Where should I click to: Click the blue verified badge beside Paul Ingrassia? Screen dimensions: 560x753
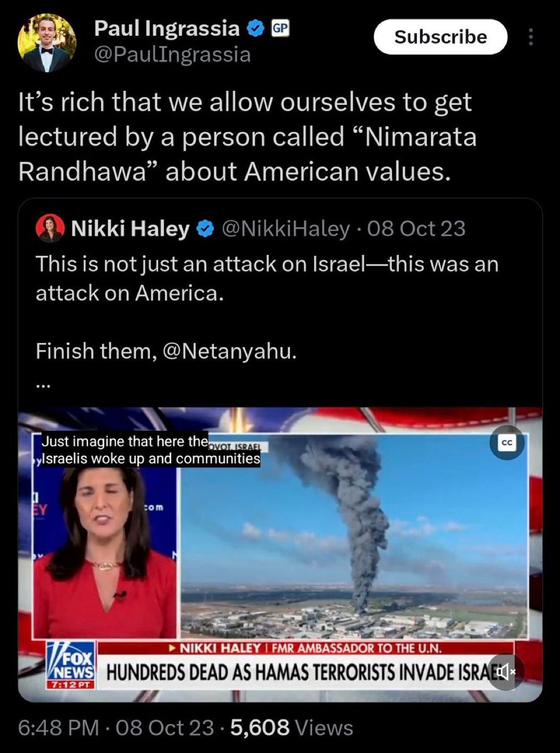(x=256, y=28)
